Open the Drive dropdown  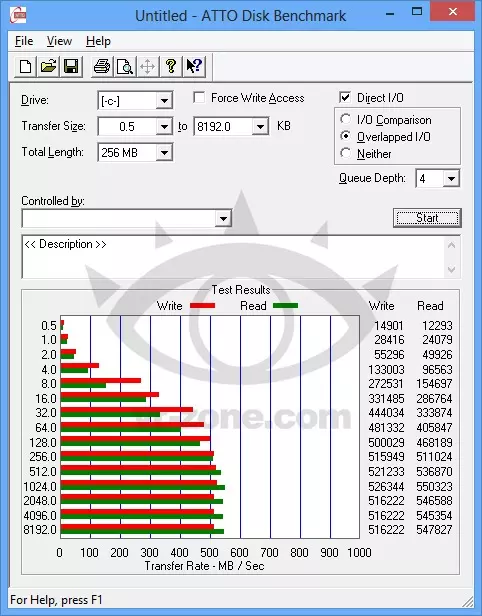click(164, 101)
